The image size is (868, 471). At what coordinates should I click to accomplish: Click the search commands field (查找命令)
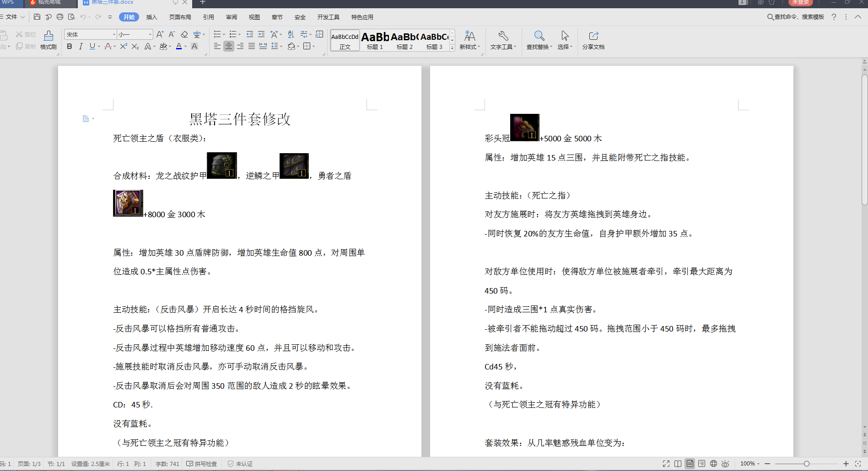[x=795, y=17]
